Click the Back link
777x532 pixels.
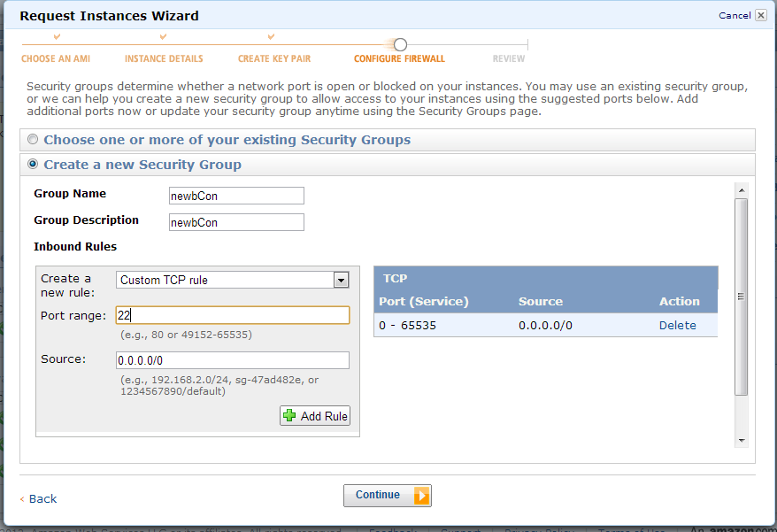38,498
